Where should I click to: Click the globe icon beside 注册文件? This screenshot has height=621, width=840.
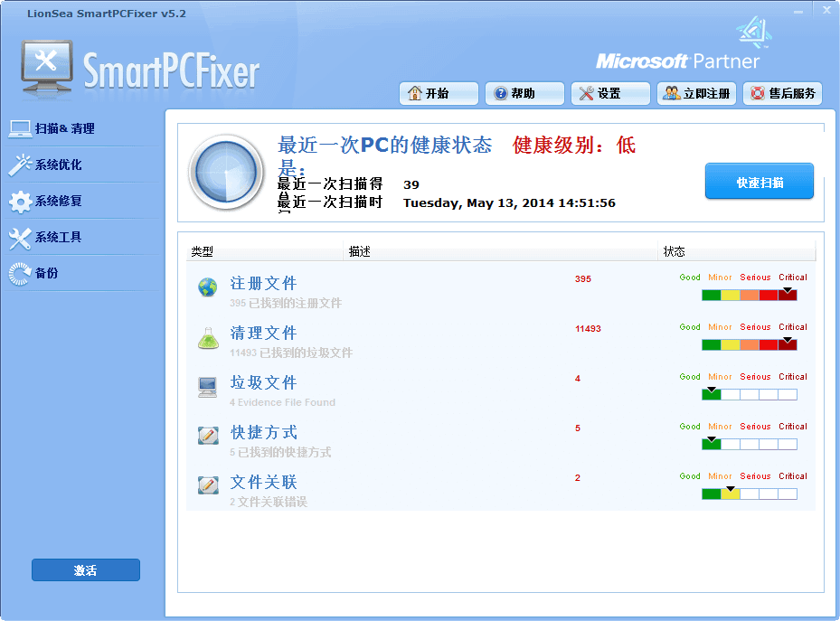coord(209,287)
